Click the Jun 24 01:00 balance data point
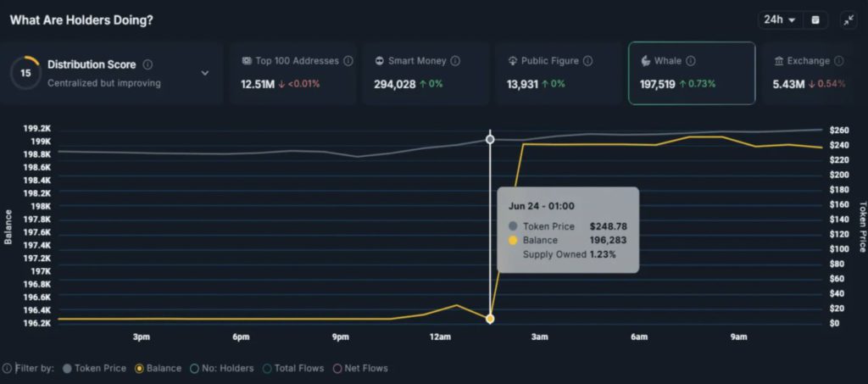Screen dimensions: 868x384 tap(490, 319)
